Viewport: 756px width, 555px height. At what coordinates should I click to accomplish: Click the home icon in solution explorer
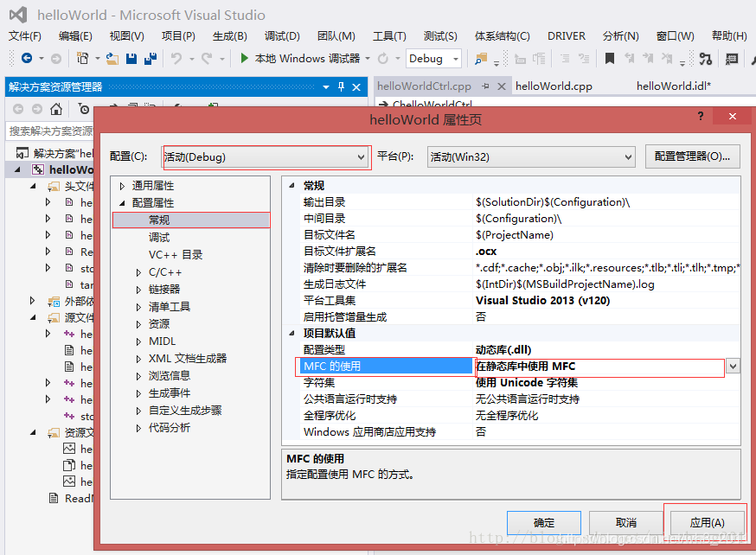tap(56, 109)
